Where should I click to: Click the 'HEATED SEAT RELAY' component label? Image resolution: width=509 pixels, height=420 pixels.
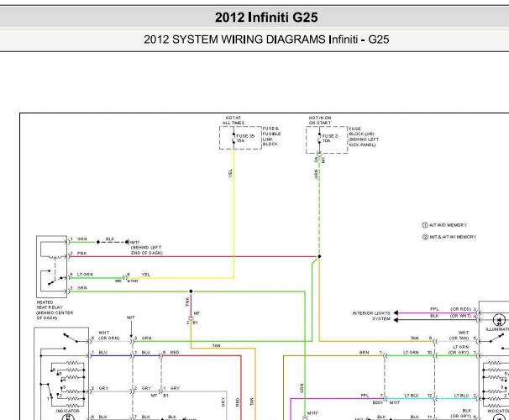[55, 310]
